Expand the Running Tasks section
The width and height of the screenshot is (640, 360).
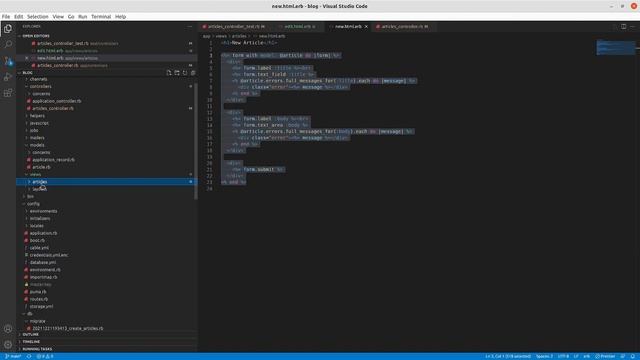point(37,349)
